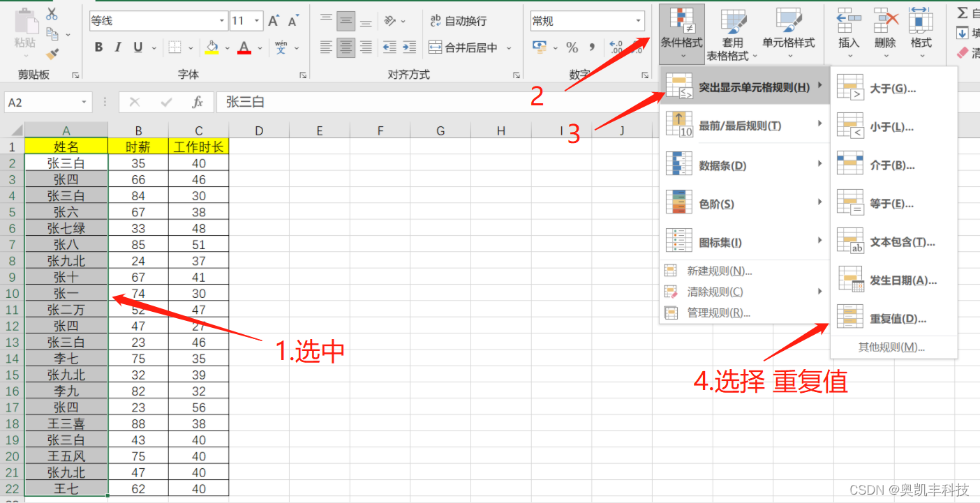980x503 pixels.
Task: Click Decrease Indent icon
Action: tap(389, 47)
